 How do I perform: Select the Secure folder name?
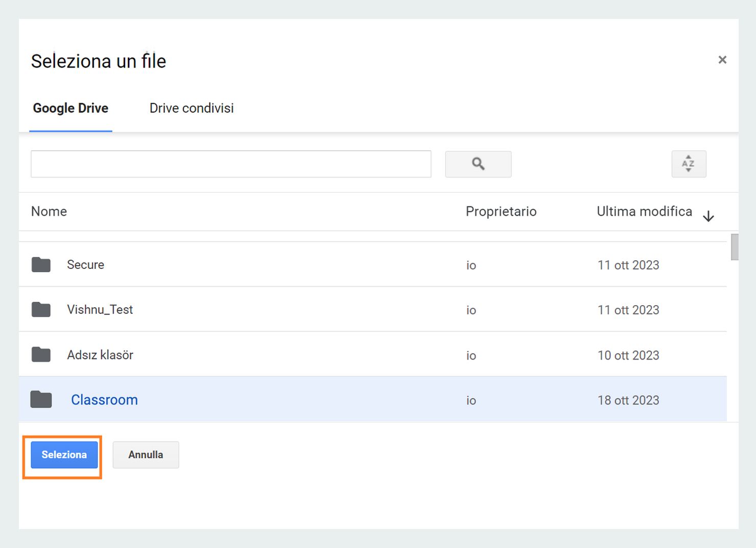[85, 265]
